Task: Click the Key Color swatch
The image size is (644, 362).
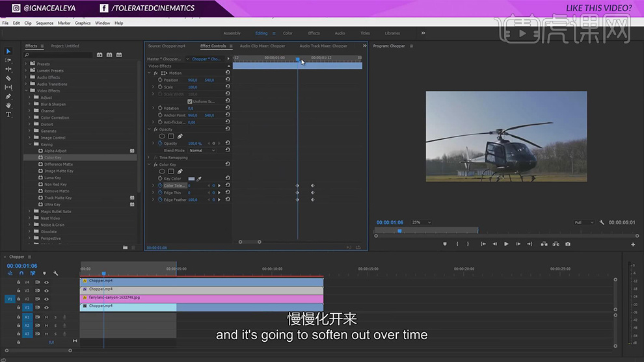Action: point(191,179)
